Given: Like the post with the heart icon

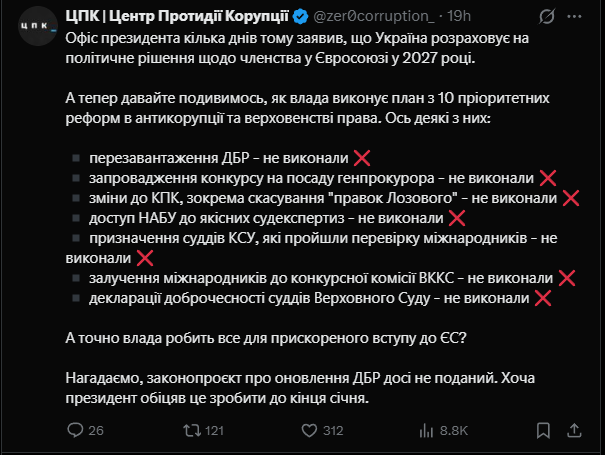Looking at the screenshot, I should tap(305, 431).
